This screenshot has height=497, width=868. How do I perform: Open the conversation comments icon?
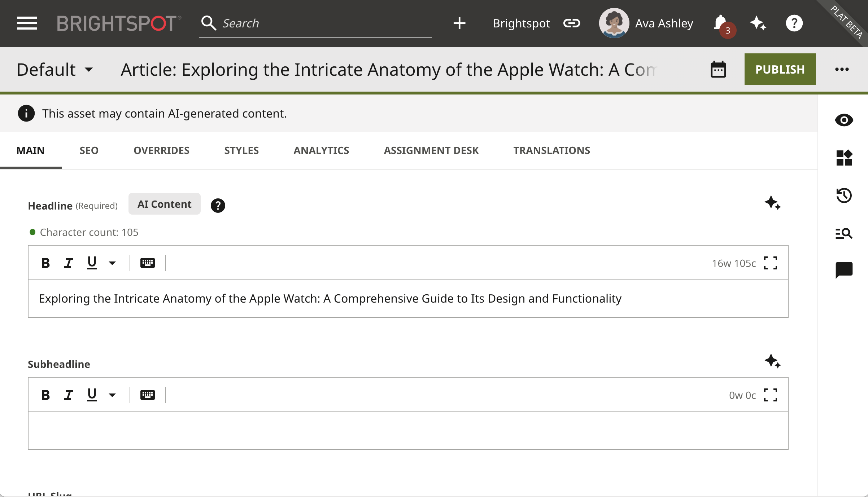pyautogui.click(x=844, y=271)
